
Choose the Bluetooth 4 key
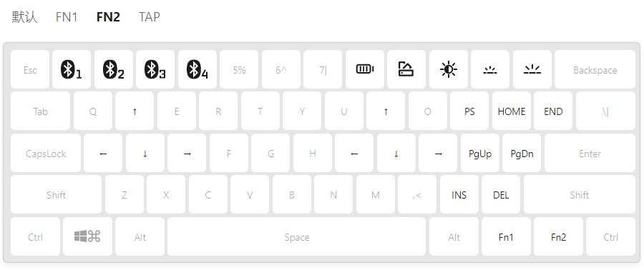point(197,70)
